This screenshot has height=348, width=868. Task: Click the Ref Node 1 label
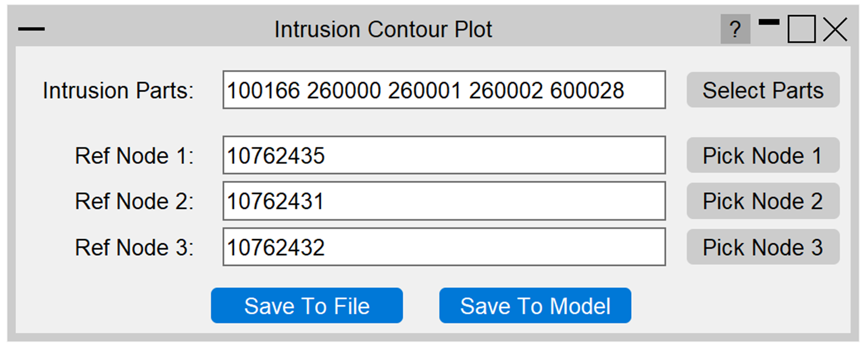[x=134, y=156]
